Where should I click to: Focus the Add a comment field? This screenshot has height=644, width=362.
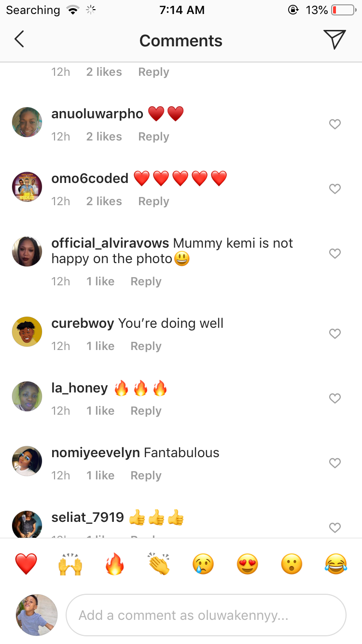click(206, 615)
